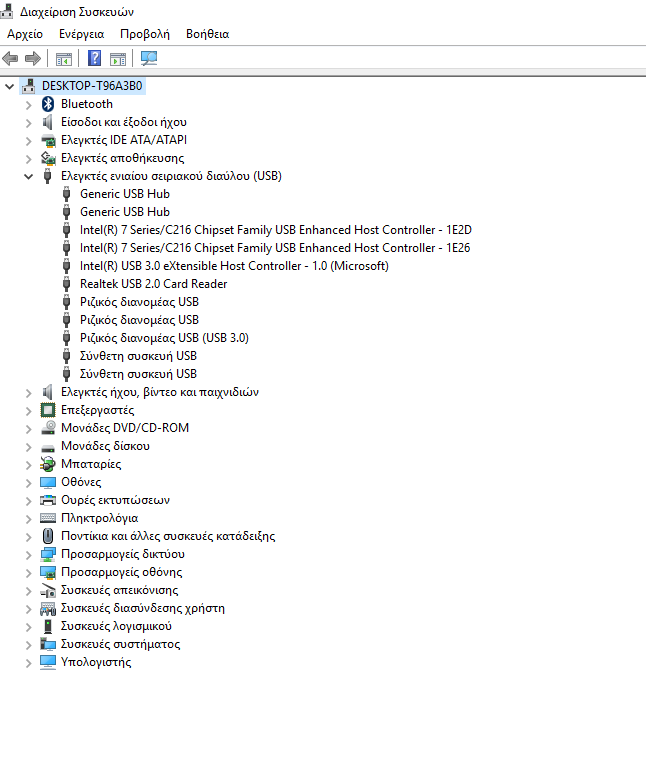This screenshot has width=646, height=763.
Task: Click the Ελεγκτές αποθήκευσης icon
Action: tap(48, 158)
